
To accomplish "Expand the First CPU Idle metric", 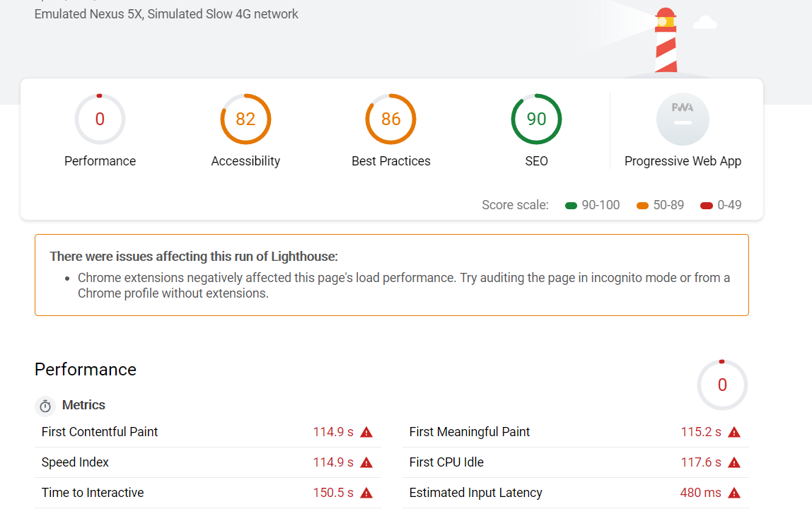I will [575, 462].
